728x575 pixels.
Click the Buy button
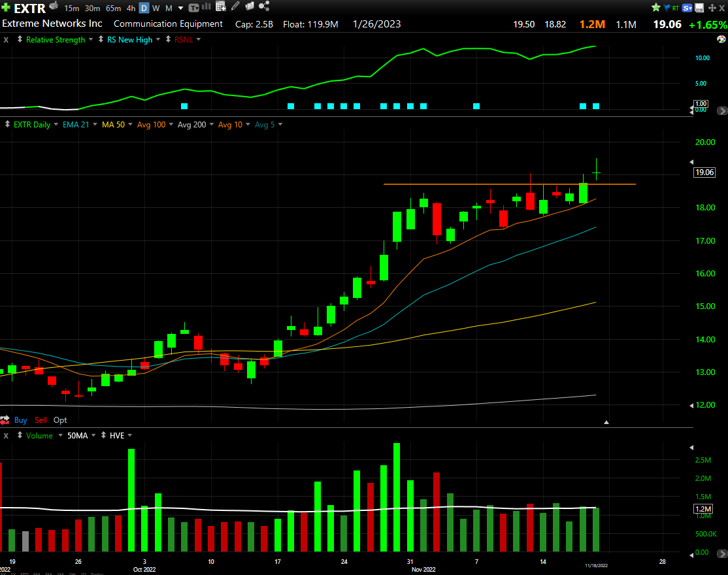(x=20, y=420)
